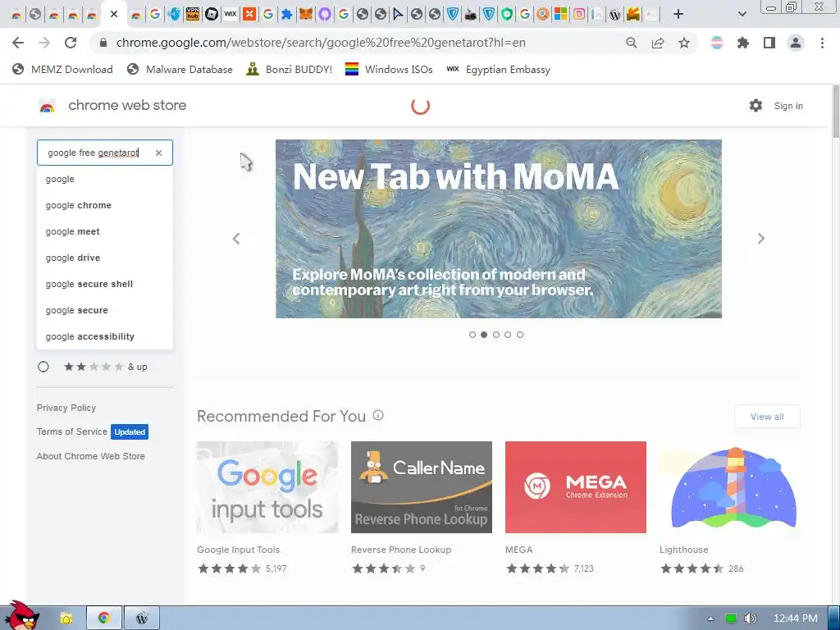Open Terms of Service link
This screenshot has height=630, width=840.
72,431
